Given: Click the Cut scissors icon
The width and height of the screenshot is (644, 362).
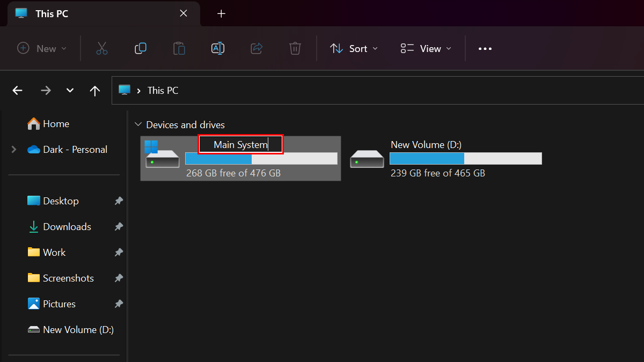Looking at the screenshot, I should [x=102, y=49].
